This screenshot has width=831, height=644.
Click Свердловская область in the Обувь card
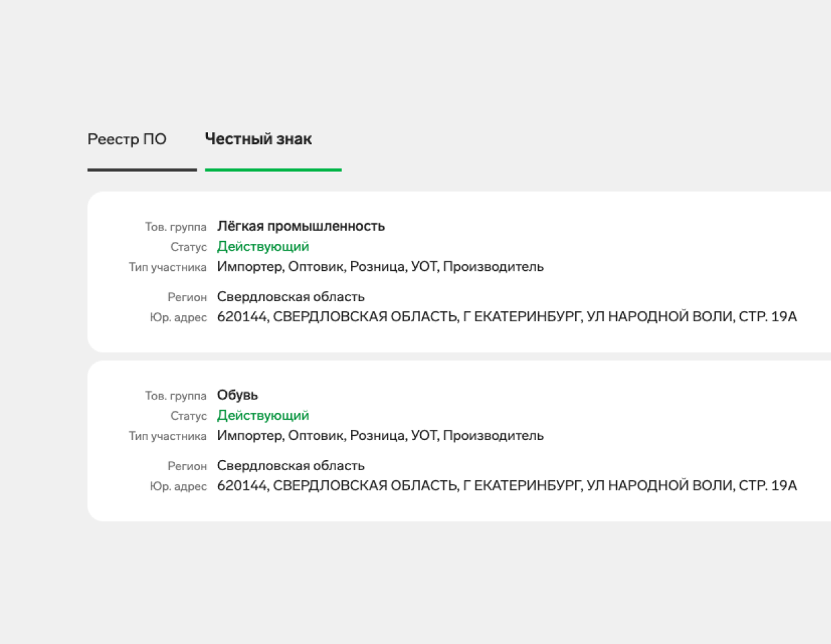(x=290, y=466)
